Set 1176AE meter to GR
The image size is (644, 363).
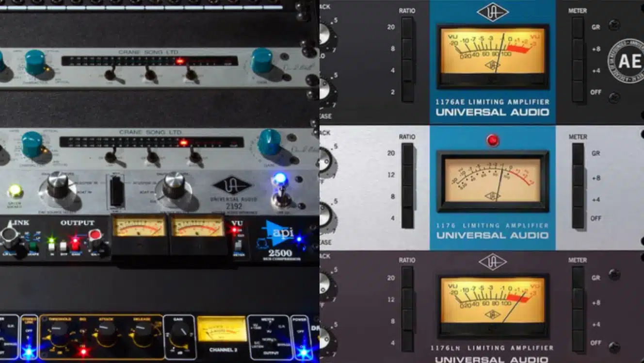tap(578, 28)
